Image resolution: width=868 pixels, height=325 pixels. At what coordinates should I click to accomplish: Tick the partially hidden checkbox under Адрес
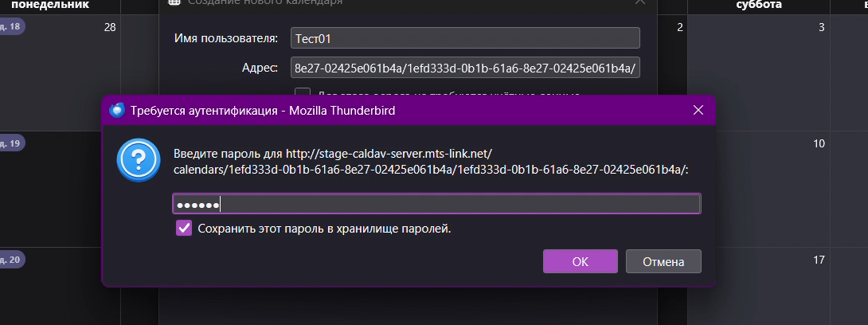point(303,93)
